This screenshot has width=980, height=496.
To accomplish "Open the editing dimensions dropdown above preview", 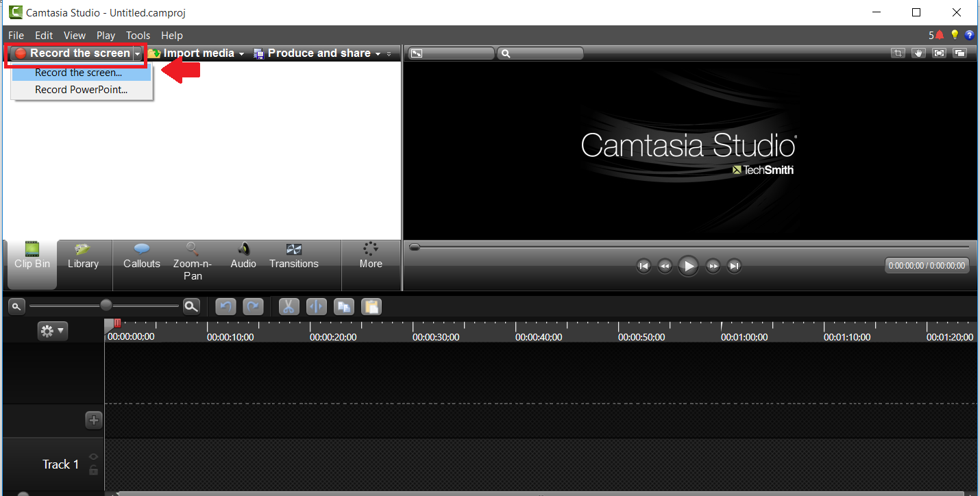I will pyautogui.click(x=450, y=53).
